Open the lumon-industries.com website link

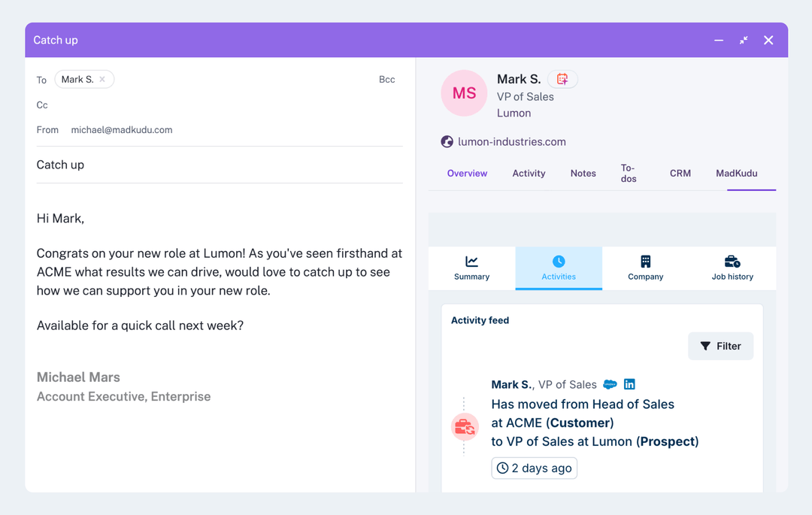coord(512,141)
